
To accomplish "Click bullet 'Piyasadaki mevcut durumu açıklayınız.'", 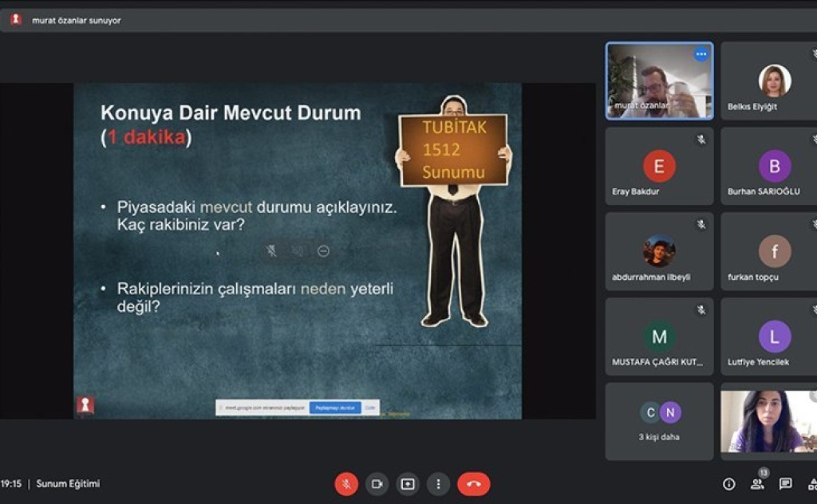I will 257,207.
